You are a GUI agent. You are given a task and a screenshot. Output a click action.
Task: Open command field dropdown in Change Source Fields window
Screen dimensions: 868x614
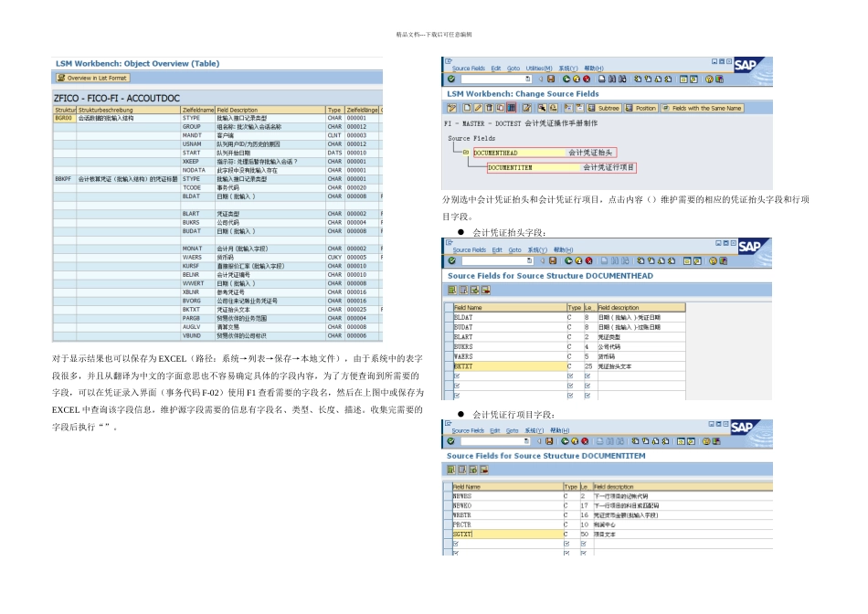tap(528, 79)
